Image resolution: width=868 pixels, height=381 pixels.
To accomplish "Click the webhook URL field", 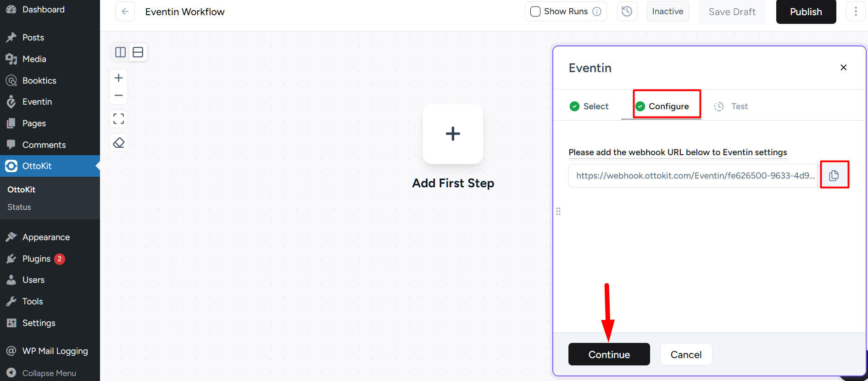I will [693, 176].
